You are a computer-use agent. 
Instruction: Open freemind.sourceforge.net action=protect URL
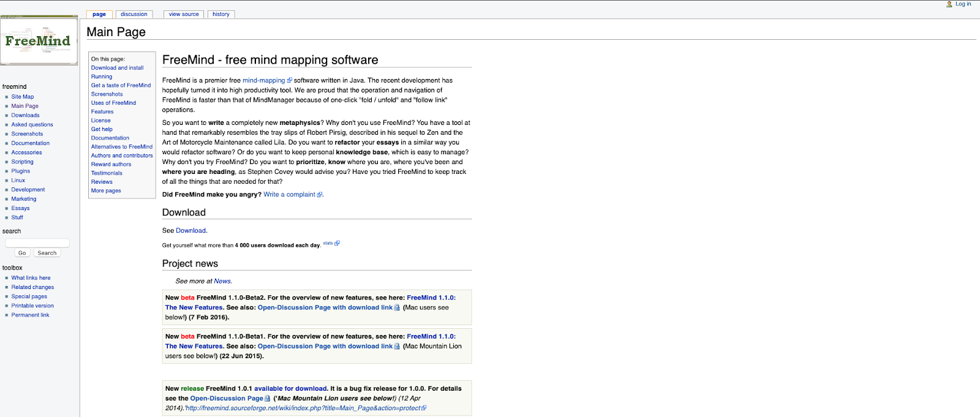click(x=303, y=408)
